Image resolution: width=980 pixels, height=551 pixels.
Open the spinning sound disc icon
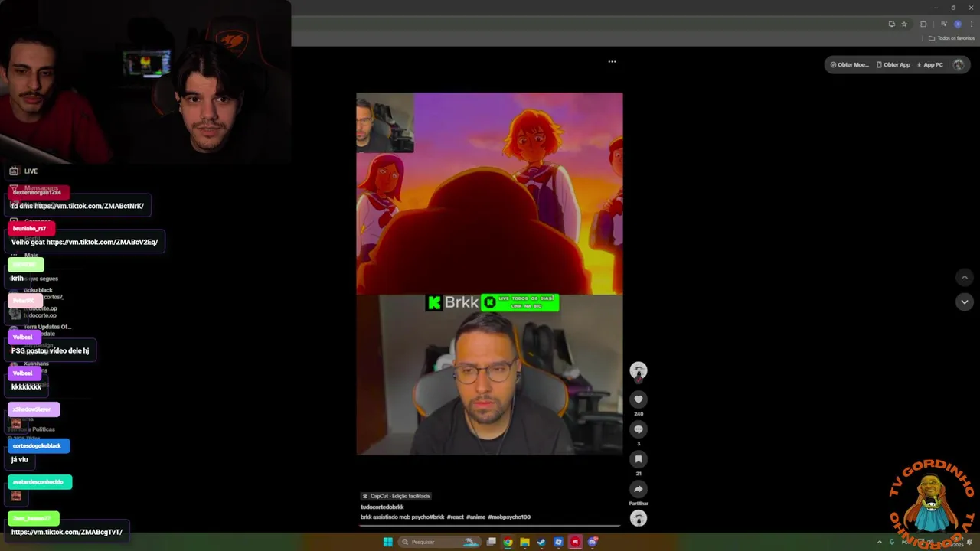639,518
